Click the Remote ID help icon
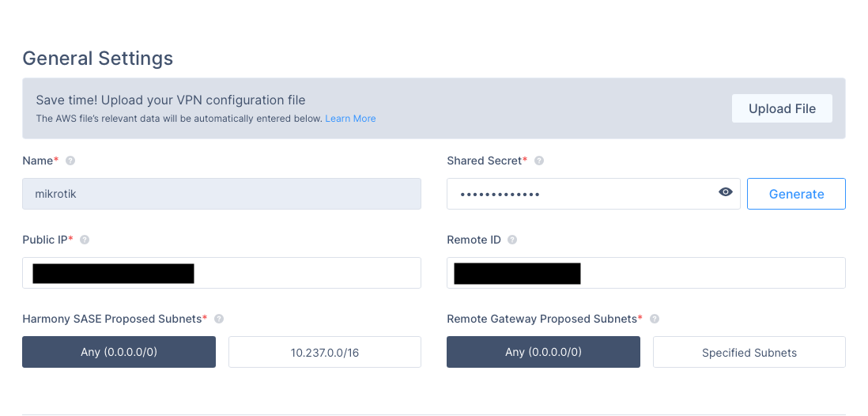The height and width of the screenshot is (416, 868). [x=512, y=240]
